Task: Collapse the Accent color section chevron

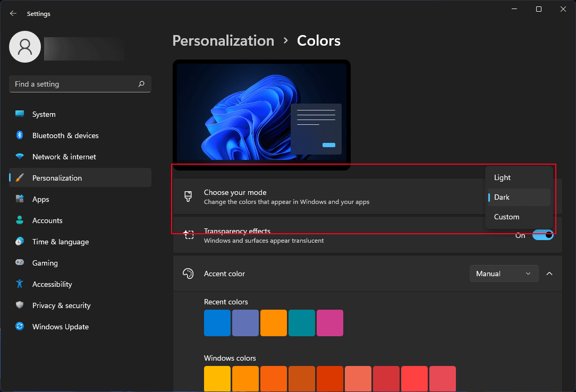Action: (x=549, y=273)
